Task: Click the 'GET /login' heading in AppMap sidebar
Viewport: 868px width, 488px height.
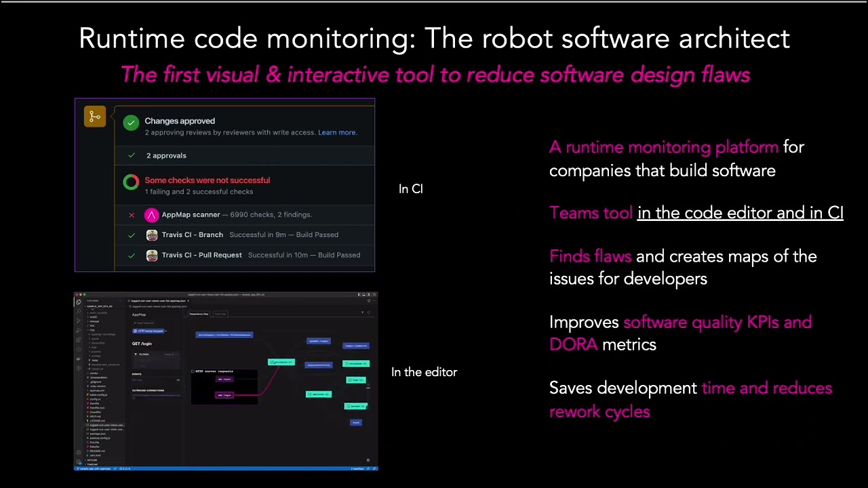Action: 142,344
